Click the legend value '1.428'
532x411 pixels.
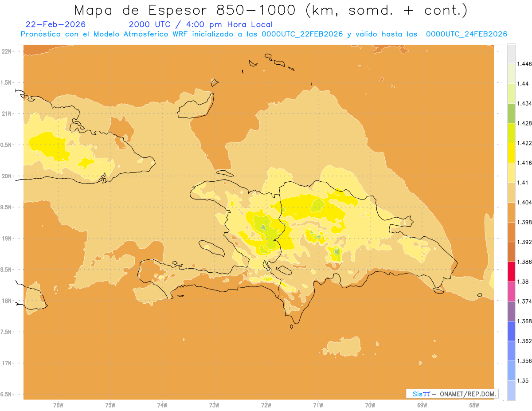pos(525,123)
